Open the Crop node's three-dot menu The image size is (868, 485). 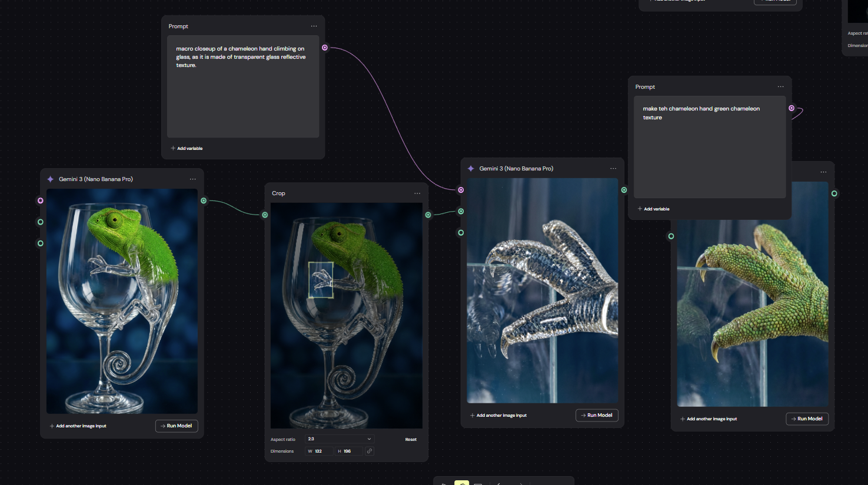417,193
